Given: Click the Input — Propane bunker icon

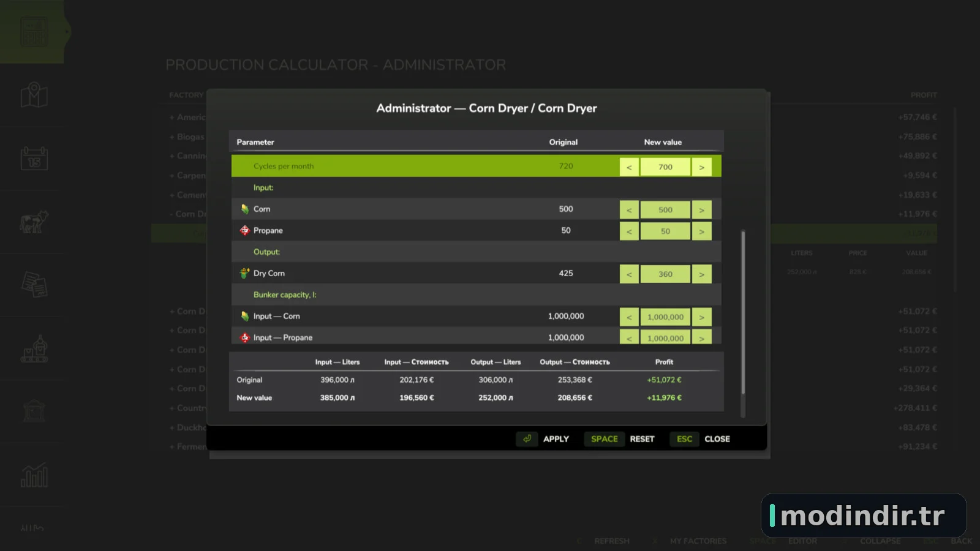Looking at the screenshot, I should (x=245, y=337).
